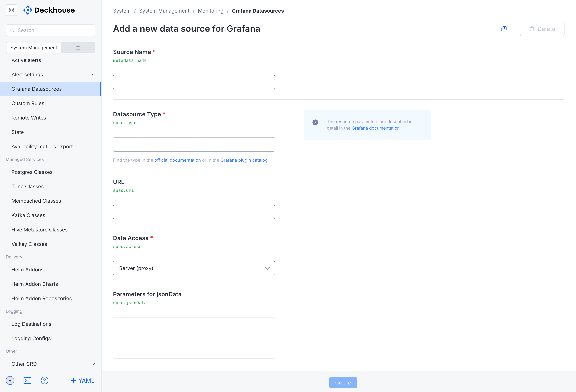Open the user profile V avatar

click(x=10, y=380)
